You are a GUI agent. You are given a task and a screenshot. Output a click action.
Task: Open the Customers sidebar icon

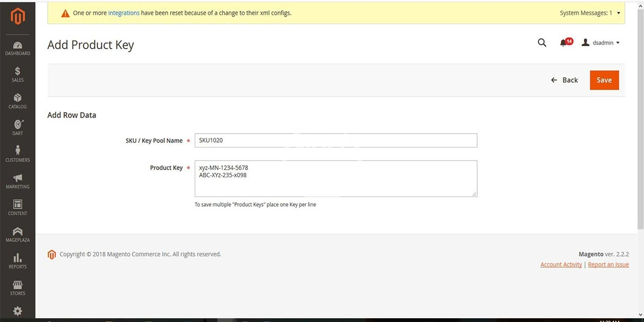pyautogui.click(x=18, y=154)
